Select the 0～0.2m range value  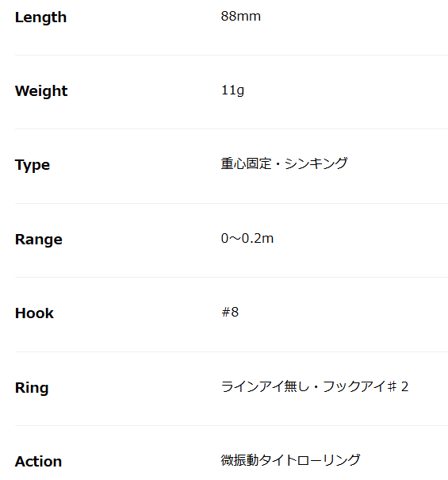pos(247,238)
